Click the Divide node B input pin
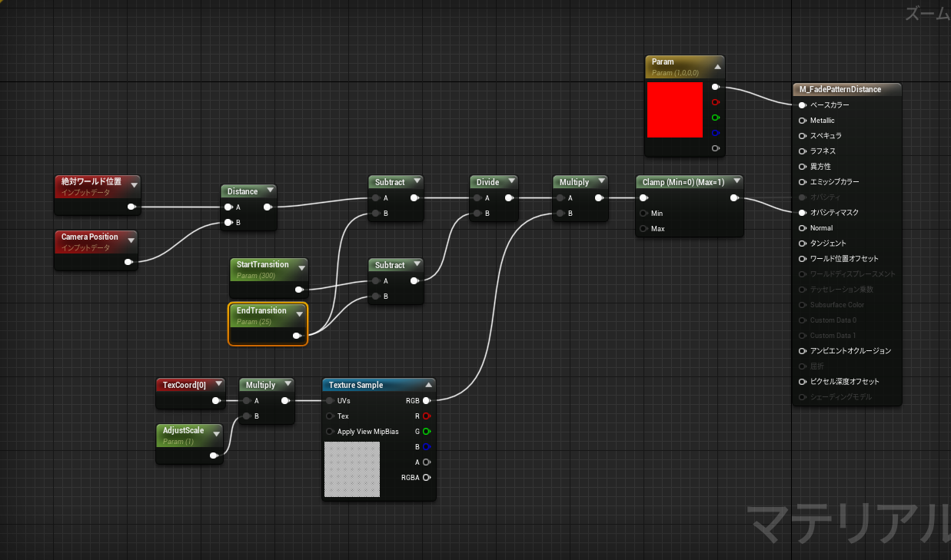The image size is (951, 560). pos(477,214)
